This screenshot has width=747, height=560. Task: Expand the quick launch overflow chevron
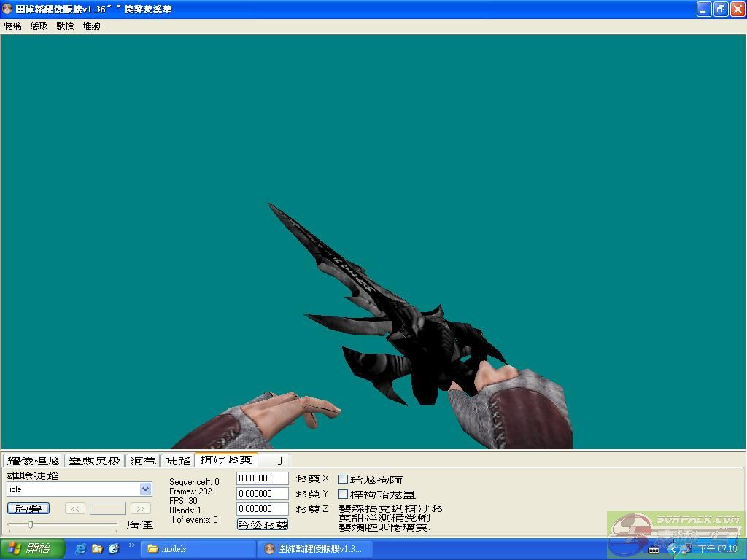point(132,545)
